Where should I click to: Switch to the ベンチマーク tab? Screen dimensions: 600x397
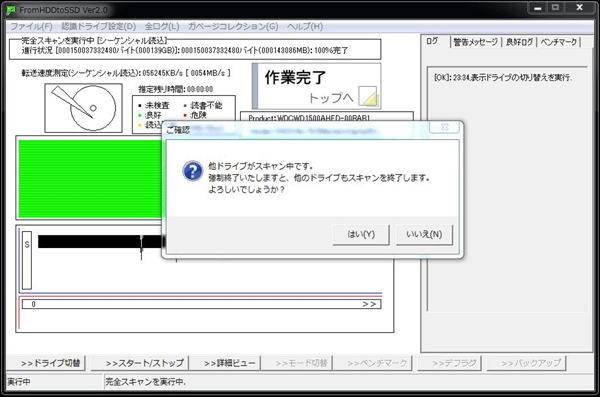[559, 42]
